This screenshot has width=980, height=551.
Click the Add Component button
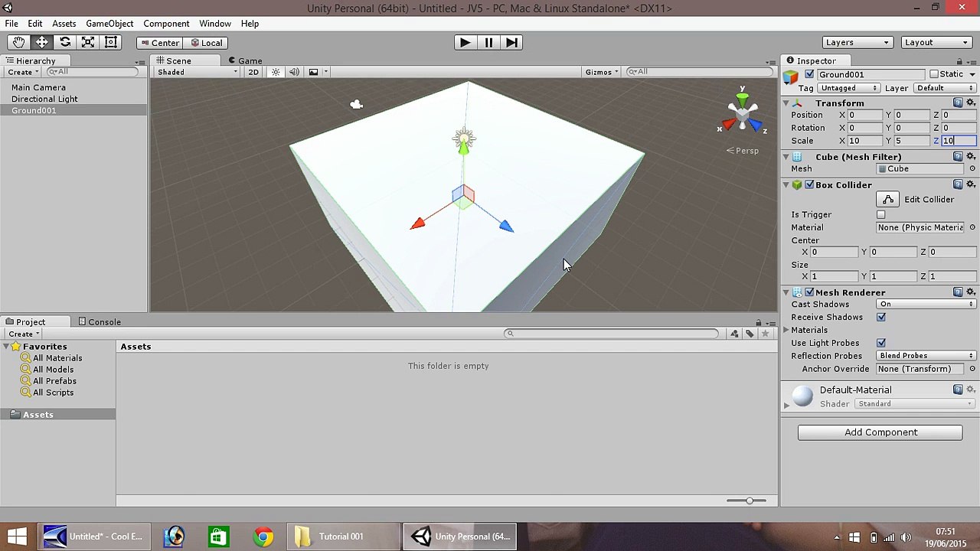tap(880, 432)
